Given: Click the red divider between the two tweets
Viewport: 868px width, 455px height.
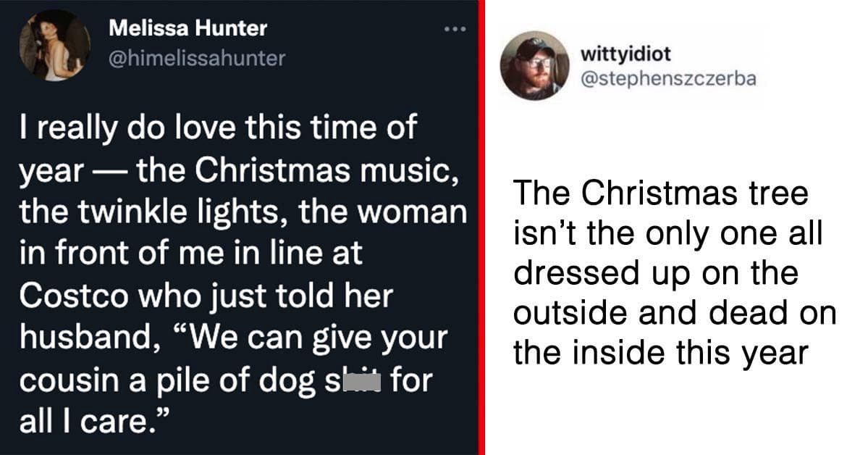Looking at the screenshot, I should point(484,227).
